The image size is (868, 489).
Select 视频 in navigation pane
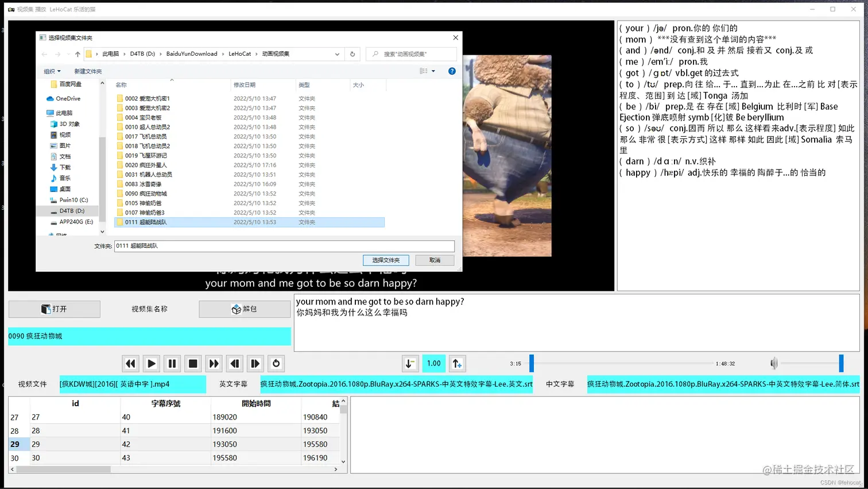(60, 134)
